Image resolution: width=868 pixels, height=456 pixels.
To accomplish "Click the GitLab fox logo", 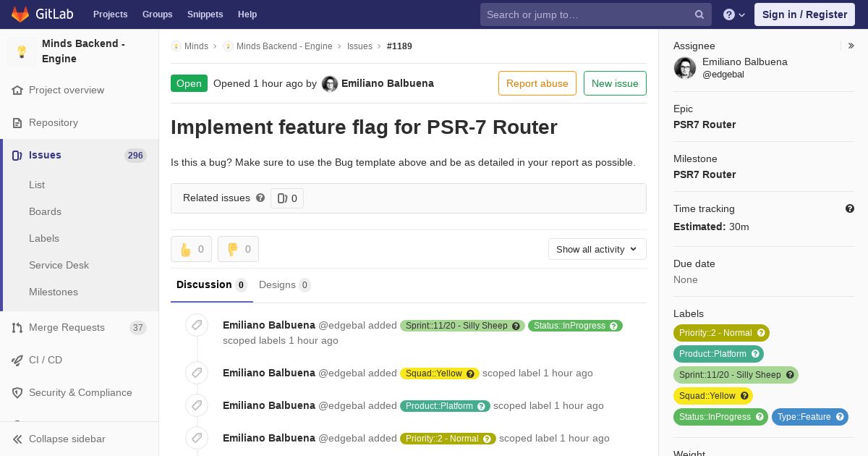I will click(x=20, y=14).
